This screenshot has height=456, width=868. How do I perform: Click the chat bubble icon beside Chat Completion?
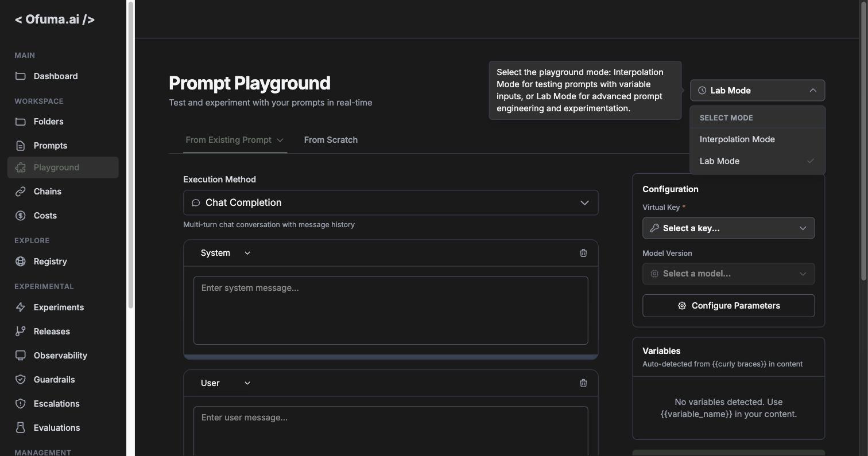pyautogui.click(x=196, y=203)
